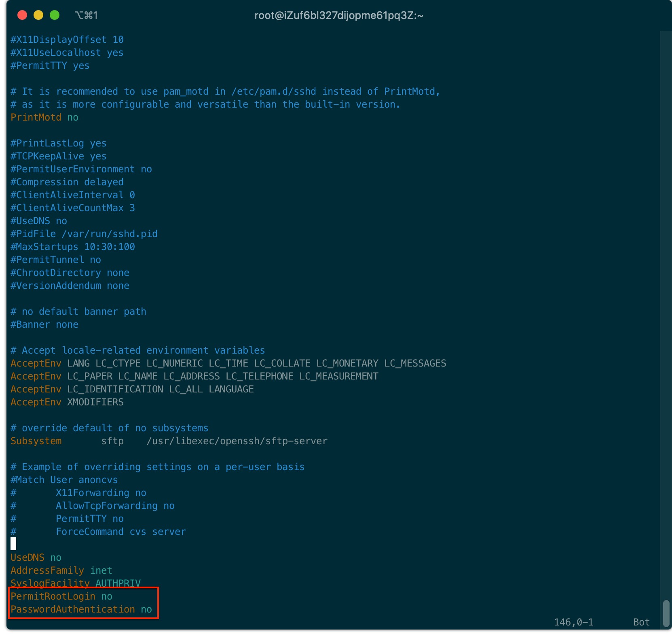Click the Subsystem sftp-server path

[x=237, y=441]
